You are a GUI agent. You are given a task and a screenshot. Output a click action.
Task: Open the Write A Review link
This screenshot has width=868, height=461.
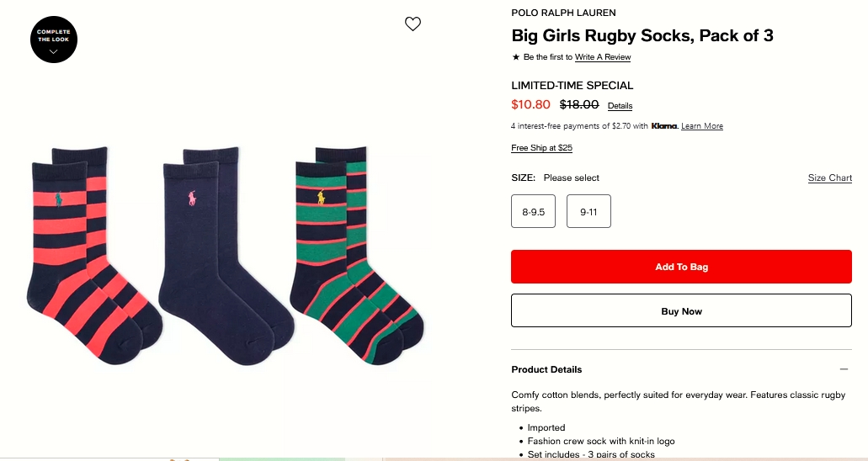[603, 57]
